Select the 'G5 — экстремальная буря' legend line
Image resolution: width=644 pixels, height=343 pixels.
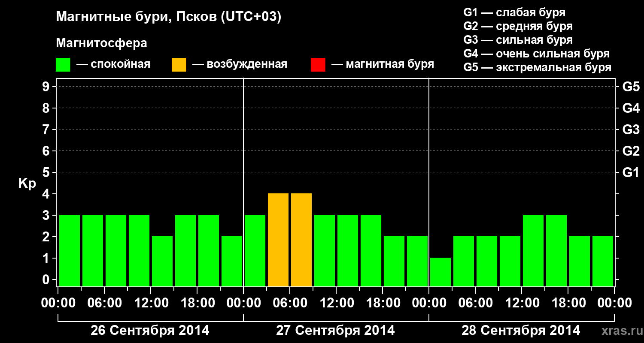pyautogui.click(x=538, y=67)
